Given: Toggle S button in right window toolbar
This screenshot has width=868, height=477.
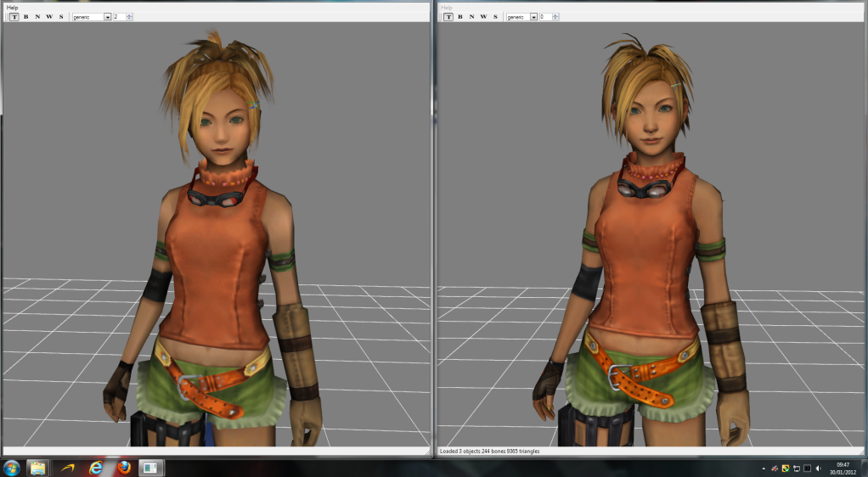Looking at the screenshot, I should 495,17.
